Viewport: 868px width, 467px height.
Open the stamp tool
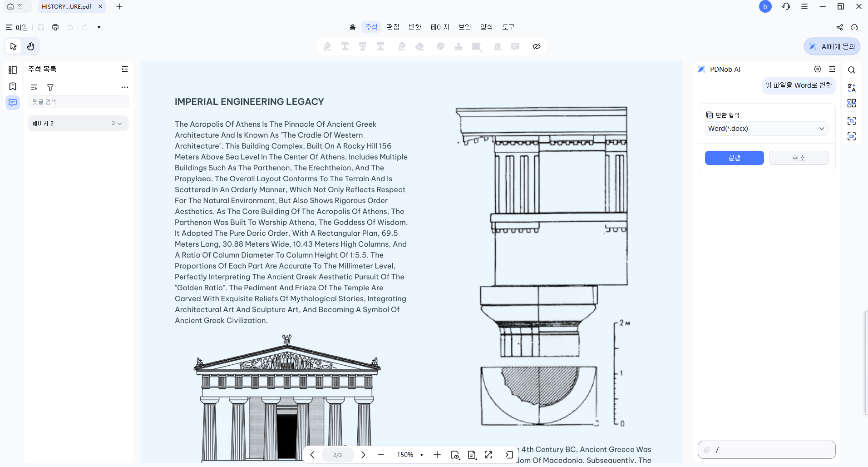459,46
